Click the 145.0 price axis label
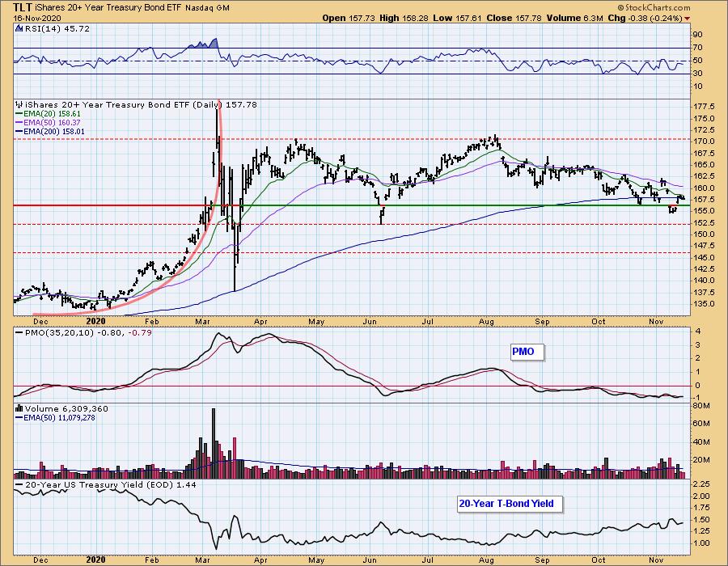This screenshot has width=728, height=566. (704, 257)
